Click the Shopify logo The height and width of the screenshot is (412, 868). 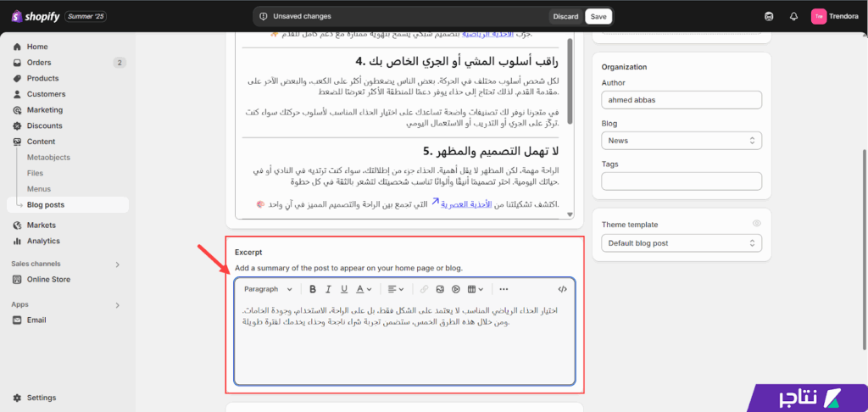[35, 17]
